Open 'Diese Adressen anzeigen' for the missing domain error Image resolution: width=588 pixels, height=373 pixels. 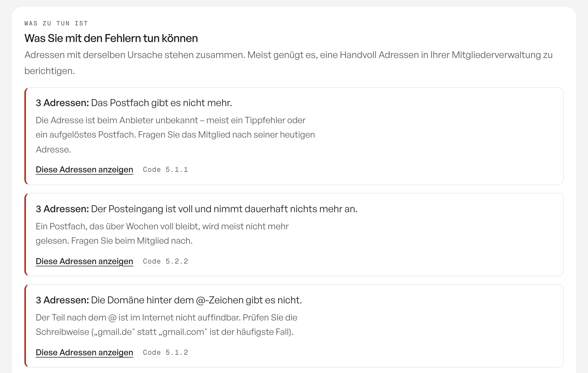[x=84, y=352]
